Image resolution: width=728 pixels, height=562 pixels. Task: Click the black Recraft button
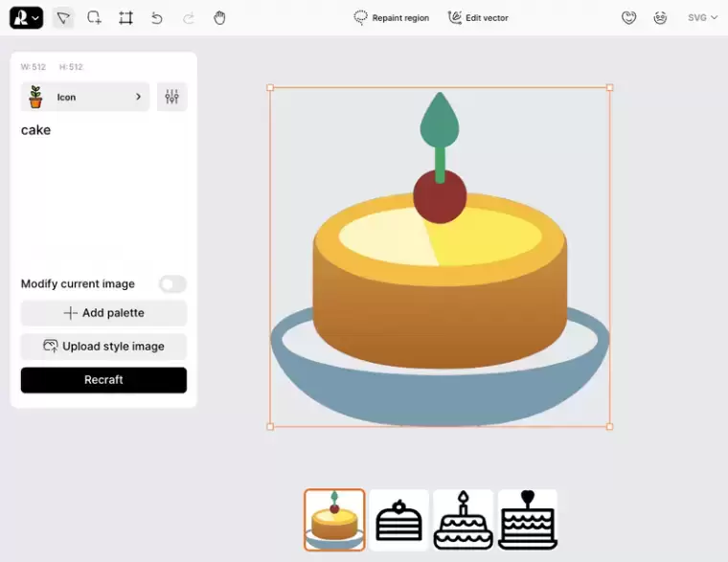tap(103, 380)
